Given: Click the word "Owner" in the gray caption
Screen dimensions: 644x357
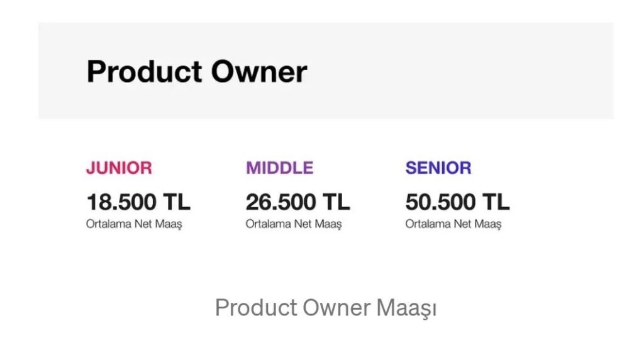Looking at the screenshot, I should pos(336,308).
